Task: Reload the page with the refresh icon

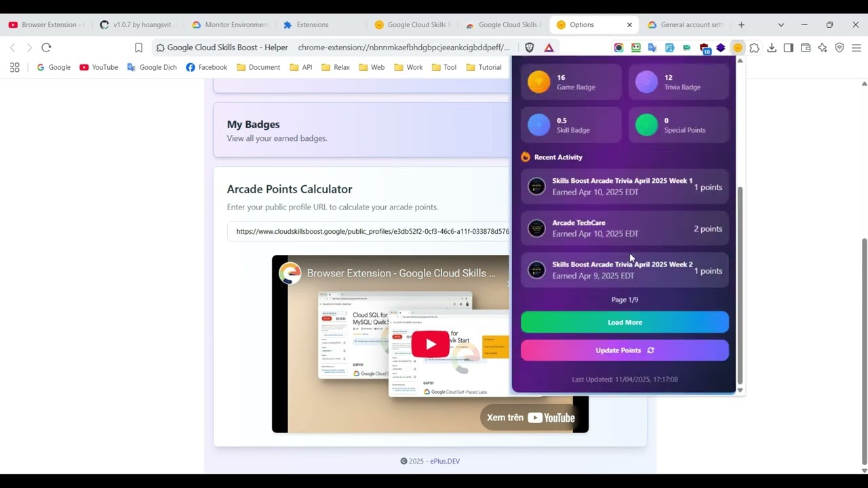Action: (46, 47)
